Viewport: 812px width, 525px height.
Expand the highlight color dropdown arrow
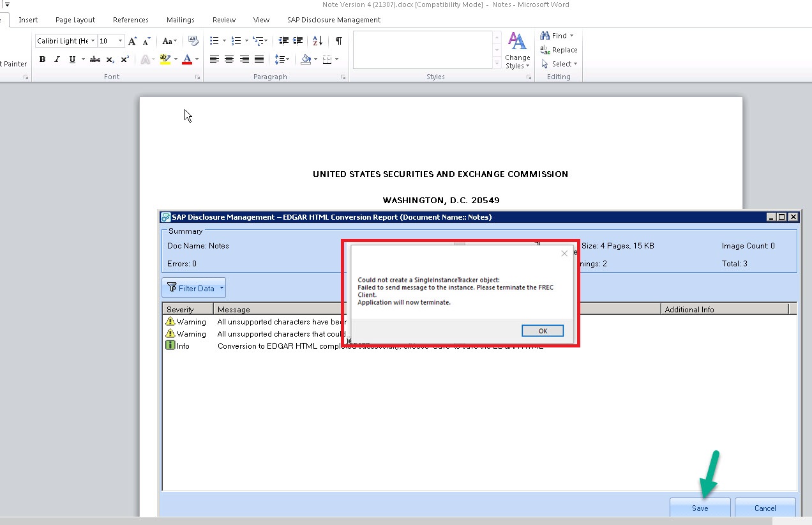pyautogui.click(x=176, y=59)
